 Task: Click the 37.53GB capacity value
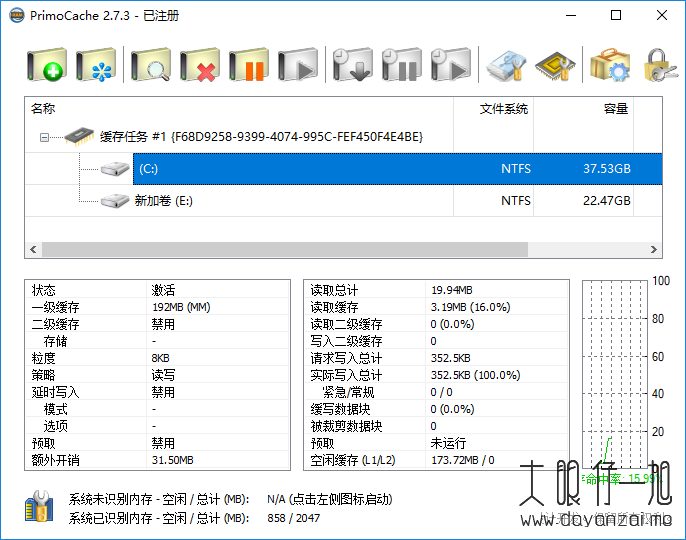click(x=607, y=169)
